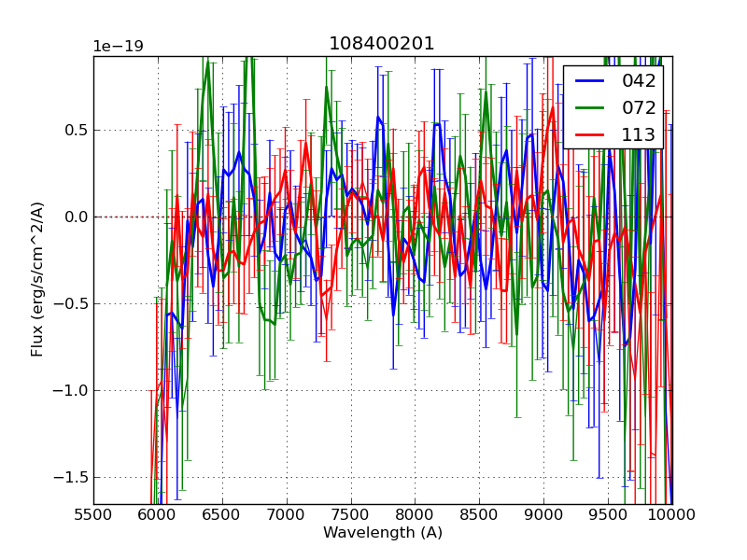Click the green line sample in legend
Screen dimensions: 747x560
tap(590, 107)
